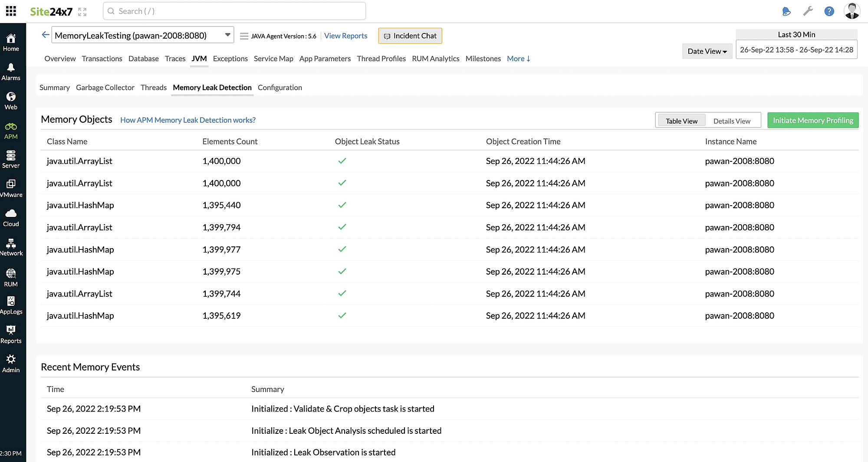Click leak status checkmark for 1,399,744 row
The height and width of the screenshot is (462, 868).
click(342, 294)
